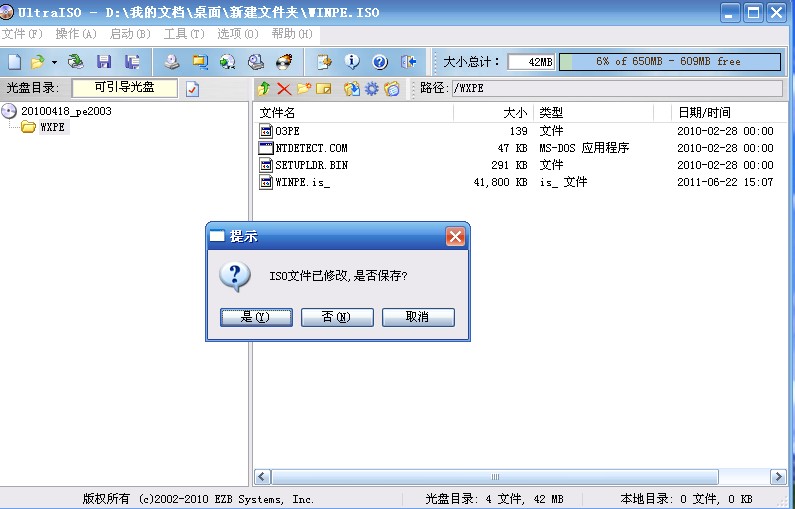Click the 2011-06-22 15:07 date cell
Viewport: 795px width, 509px height.
point(725,182)
